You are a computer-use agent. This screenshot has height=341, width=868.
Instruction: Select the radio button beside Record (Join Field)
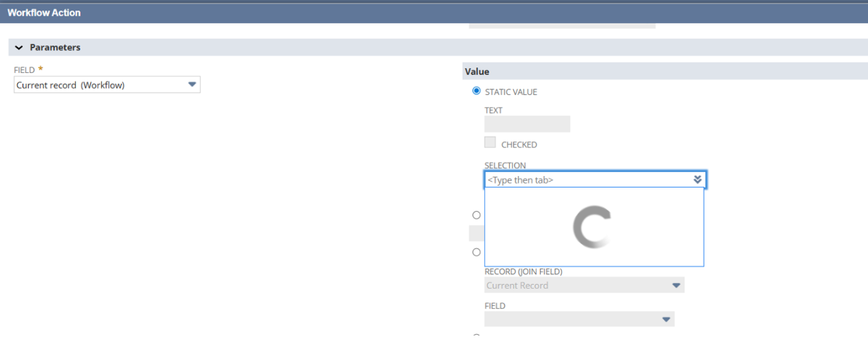pos(476,252)
